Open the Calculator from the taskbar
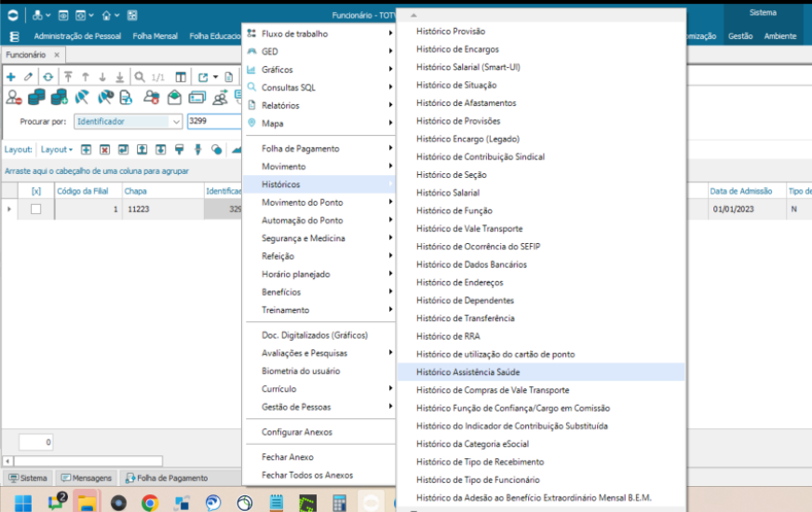The height and width of the screenshot is (512, 812). tap(339, 503)
